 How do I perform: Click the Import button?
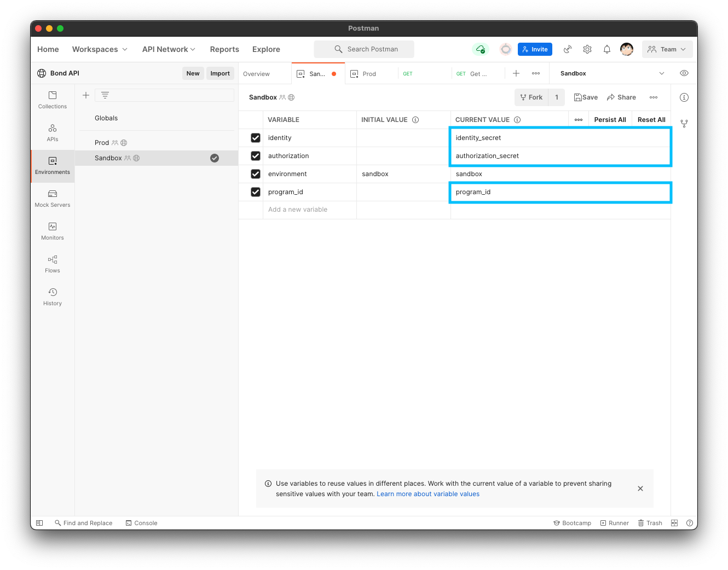pos(220,73)
